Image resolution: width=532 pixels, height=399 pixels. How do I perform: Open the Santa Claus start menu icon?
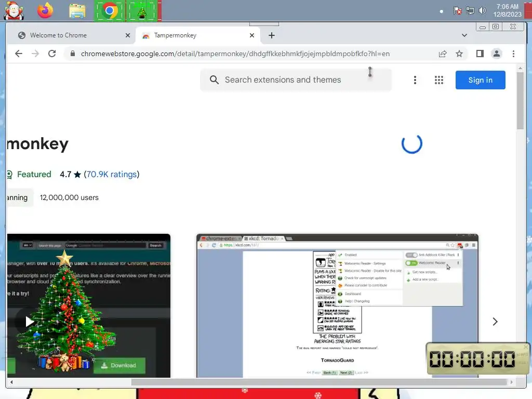click(x=14, y=11)
